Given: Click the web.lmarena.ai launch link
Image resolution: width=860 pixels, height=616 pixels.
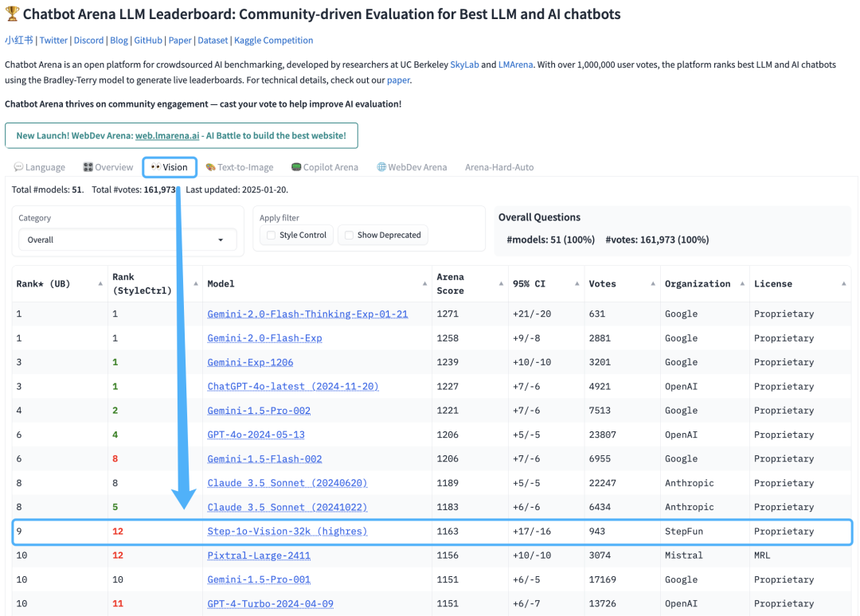Looking at the screenshot, I should point(167,135).
